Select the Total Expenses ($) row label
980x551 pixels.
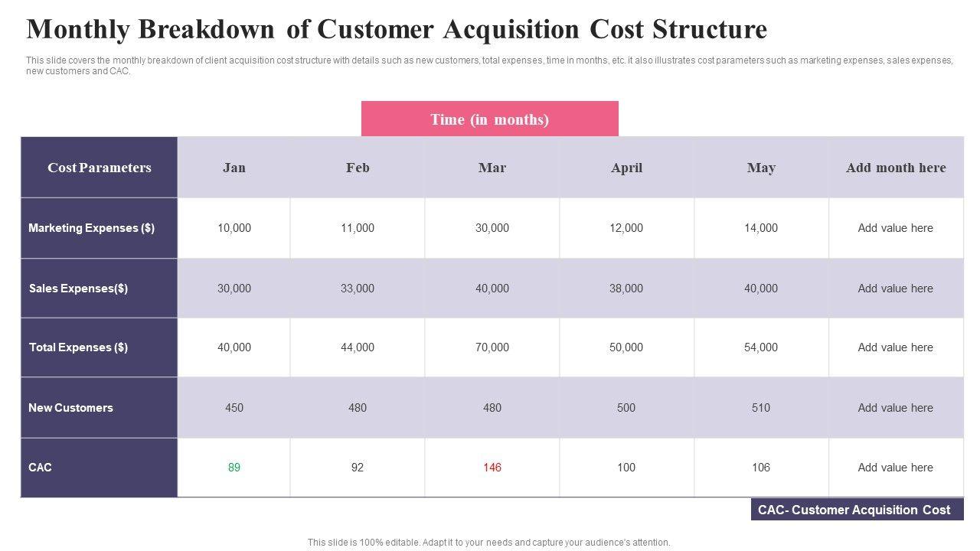[x=79, y=347]
